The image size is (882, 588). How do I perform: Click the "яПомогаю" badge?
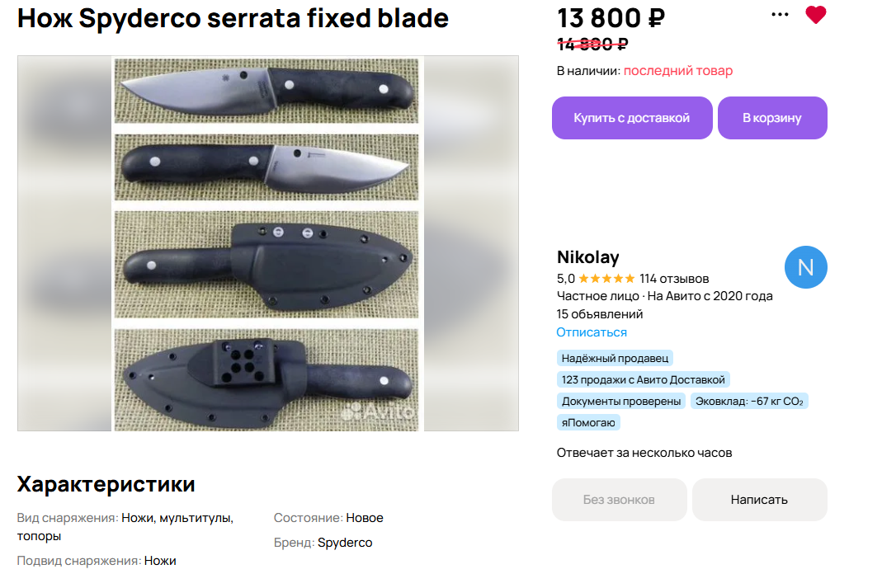pos(588,422)
